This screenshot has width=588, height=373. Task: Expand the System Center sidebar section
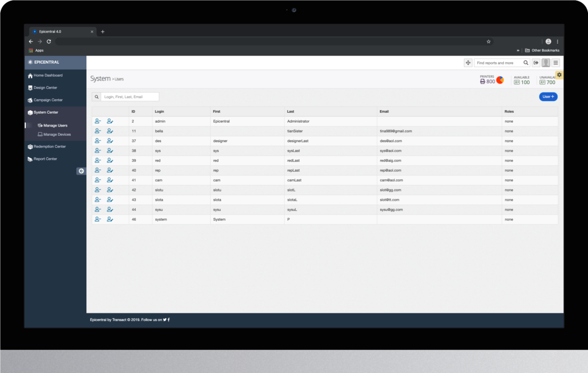pyautogui.click(x=46, y=112)
